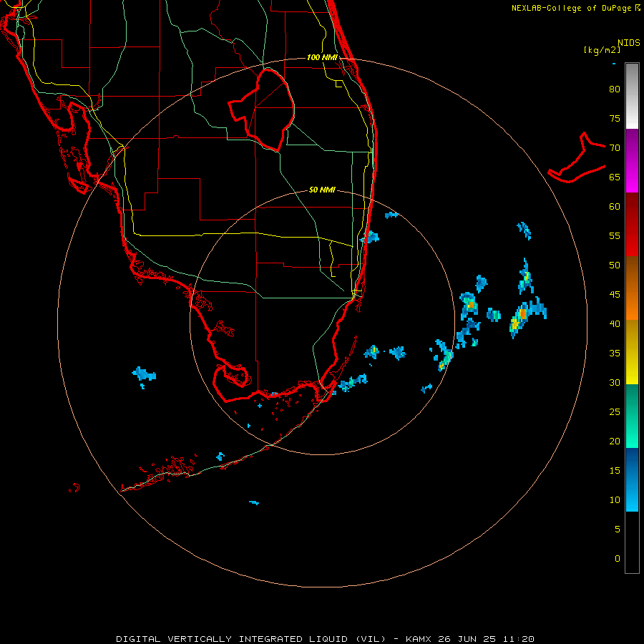
Task: Click the 60 value on the scale
Action: (x=615, y=206)
